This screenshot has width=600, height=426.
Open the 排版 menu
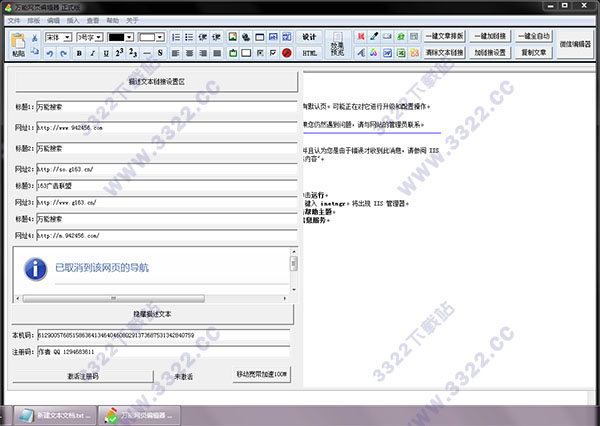[33, 21]
